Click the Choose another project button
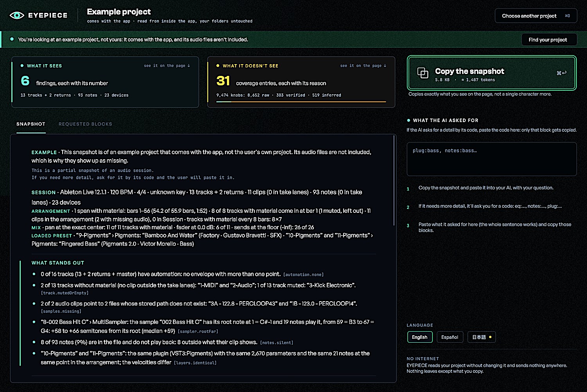The image size is (587, 392). [x=536, y=16]
